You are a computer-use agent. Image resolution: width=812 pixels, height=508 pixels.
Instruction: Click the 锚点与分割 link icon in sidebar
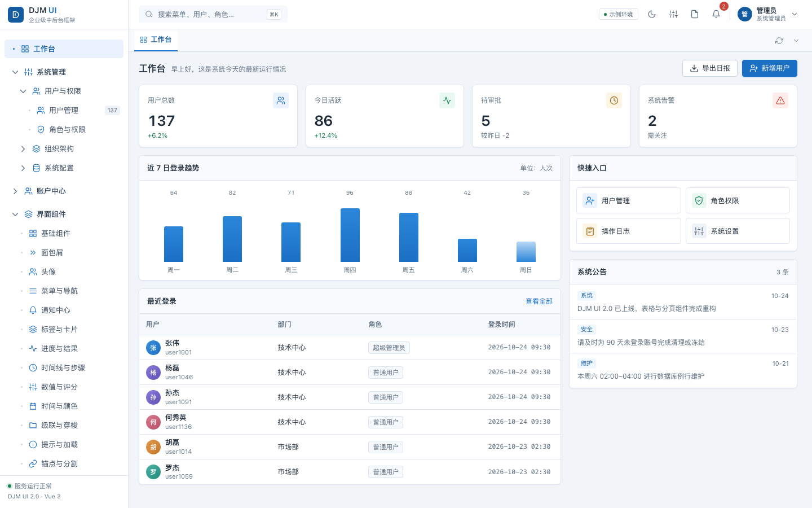point(33,463)
